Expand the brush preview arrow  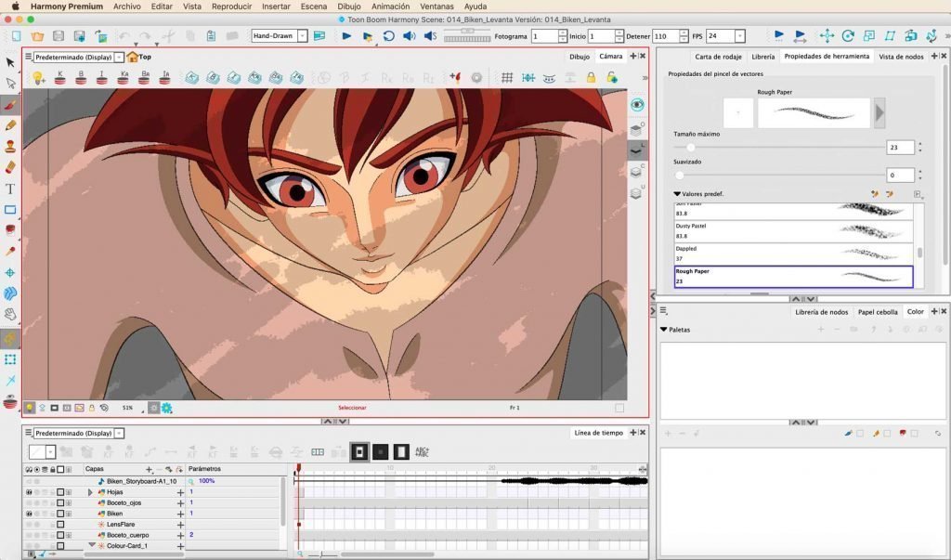(879, 113)
